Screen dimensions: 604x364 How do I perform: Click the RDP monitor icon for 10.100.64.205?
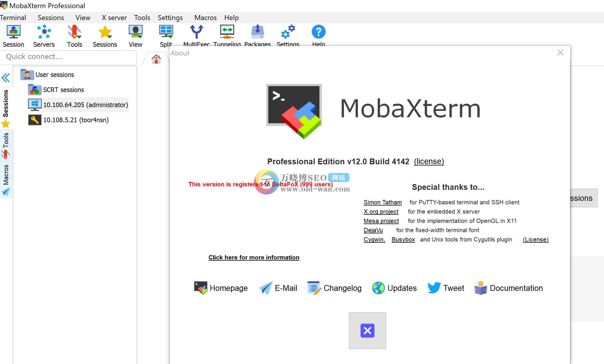coord(35,105)
